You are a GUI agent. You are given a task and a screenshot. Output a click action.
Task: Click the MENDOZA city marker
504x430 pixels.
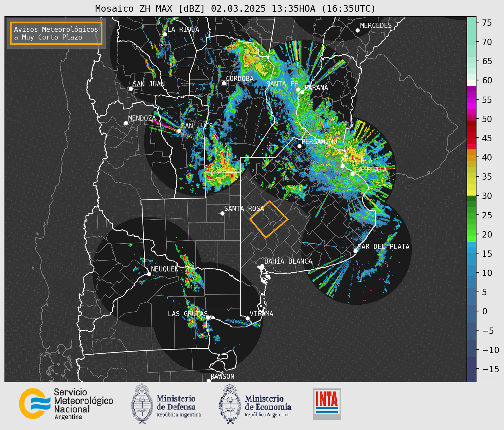[126, 123]
